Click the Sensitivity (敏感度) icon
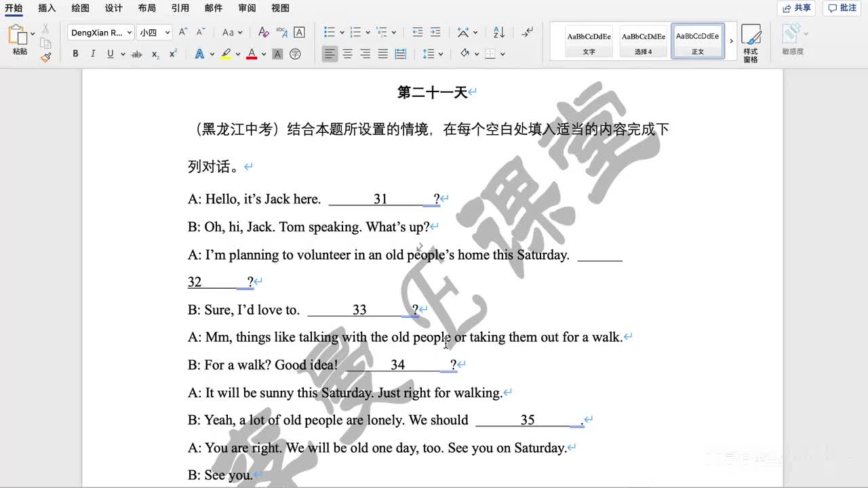This screenshot has height=488, width=868. click(793, 39)
